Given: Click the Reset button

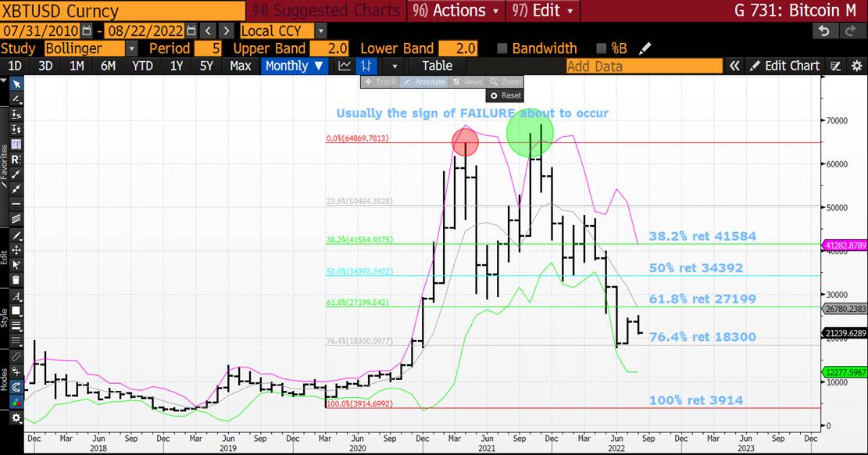Looking at the screenshot, I should [505, 95].
